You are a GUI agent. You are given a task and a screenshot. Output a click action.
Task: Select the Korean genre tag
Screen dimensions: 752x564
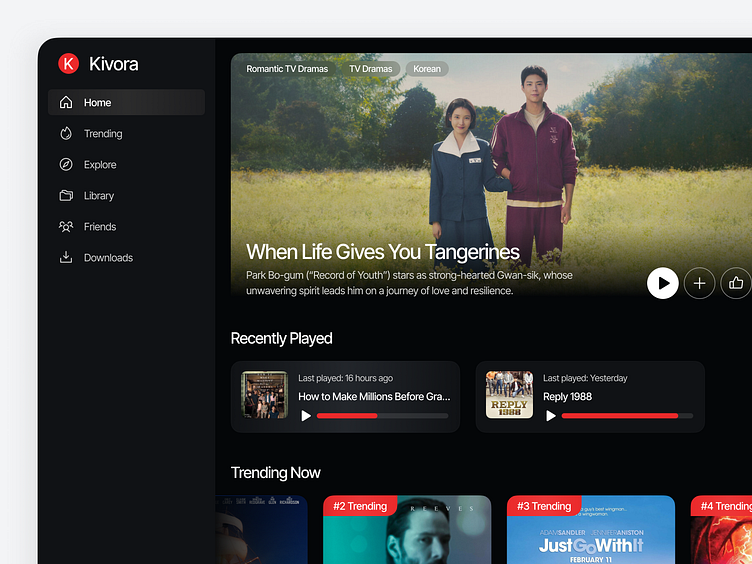[x=427, y=69]
